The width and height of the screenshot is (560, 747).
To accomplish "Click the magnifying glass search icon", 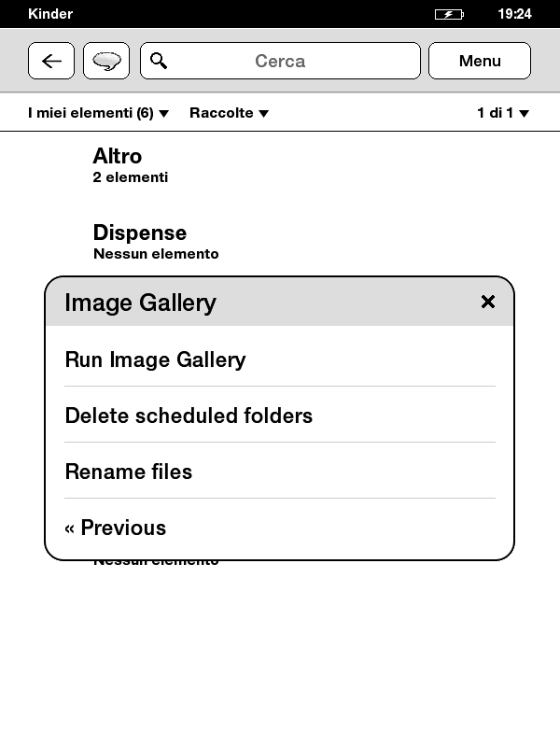I will [x=160, y=62].
